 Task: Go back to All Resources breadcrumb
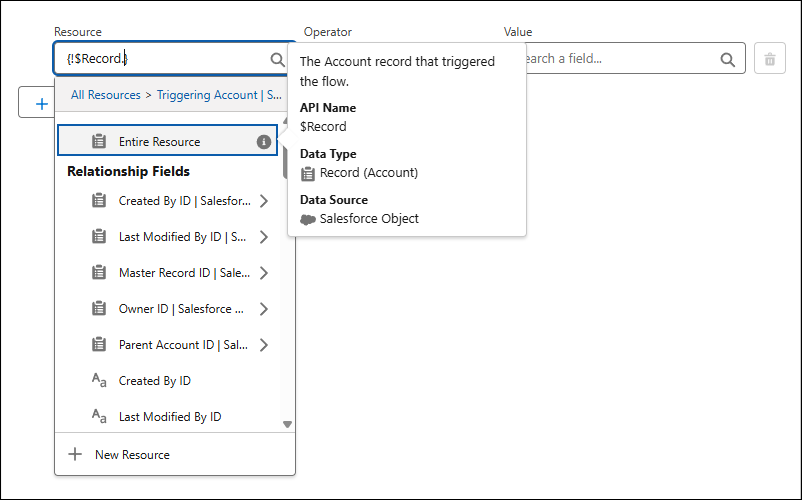[105, 95]
